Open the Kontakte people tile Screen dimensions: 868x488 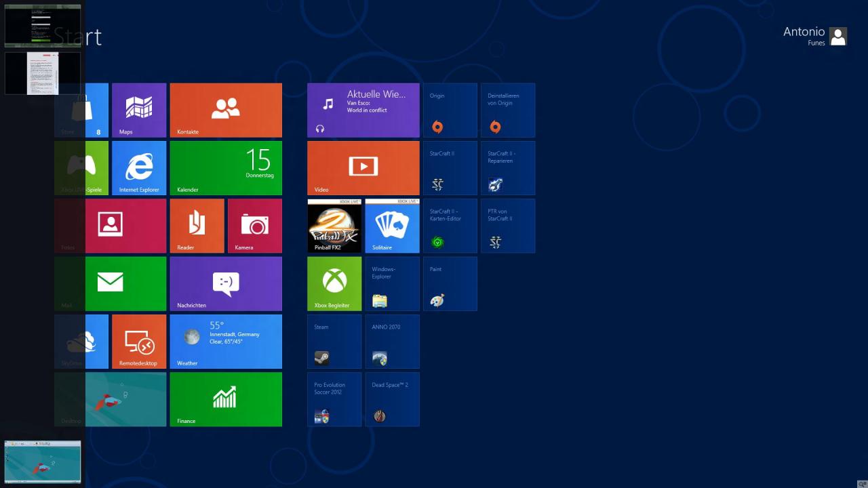(226, 110)
